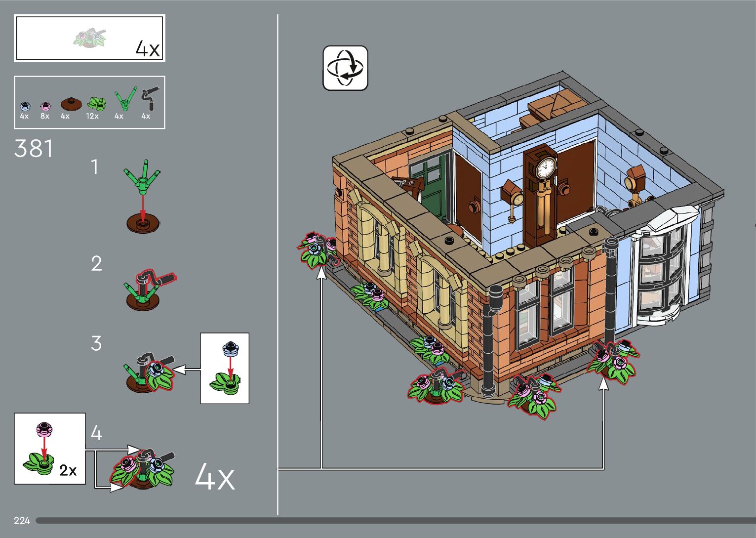
Task: Select the finished flower assembly in sub-step 4
Action: click(x=144, y=469)
